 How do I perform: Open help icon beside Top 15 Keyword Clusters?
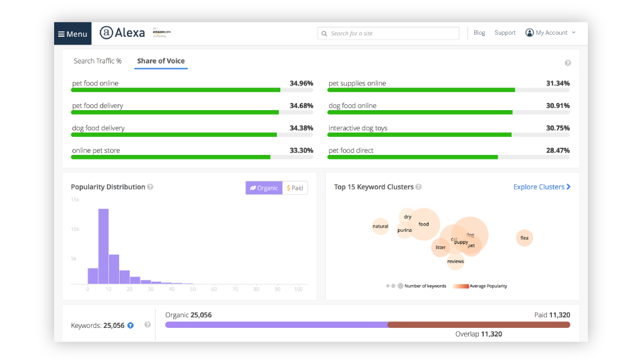pyautogui.click(x=419, y=187)
